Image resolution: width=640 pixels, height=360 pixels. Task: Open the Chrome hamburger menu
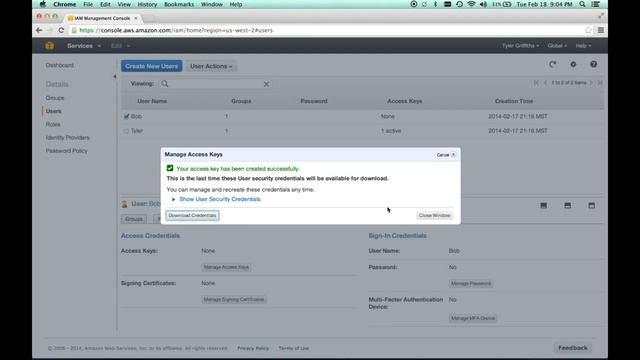[x=601, y=30]
